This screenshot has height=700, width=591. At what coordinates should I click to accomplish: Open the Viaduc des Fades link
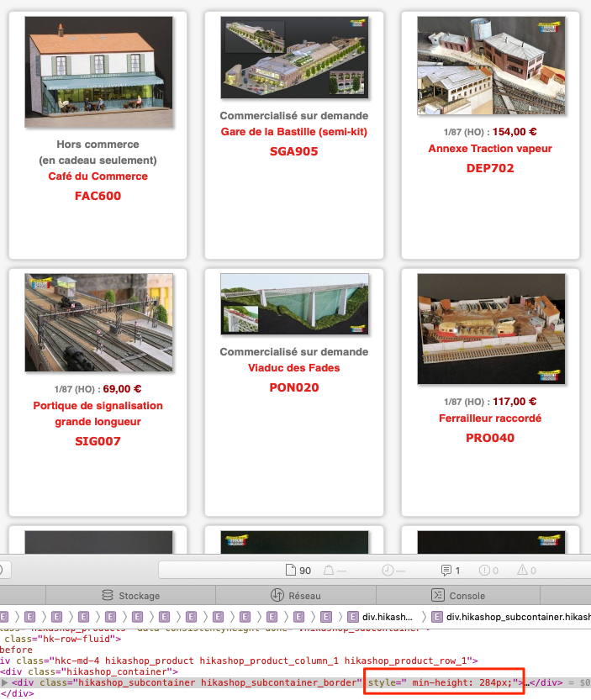coord(294,368)
